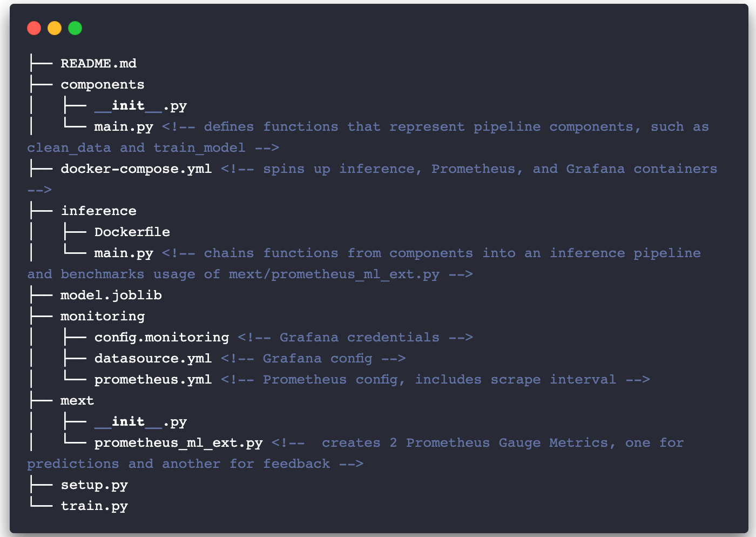Select prometheus.yml file entry

(x=153, y=380)
